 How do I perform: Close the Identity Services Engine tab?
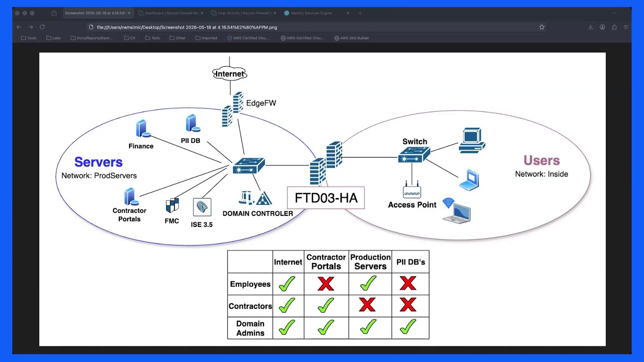(x=348, y=13)
